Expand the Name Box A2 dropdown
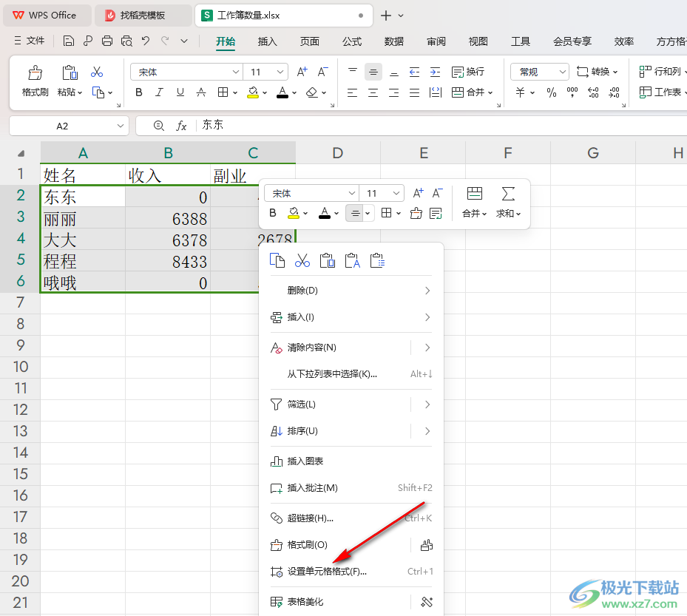 (x=121, y=126)
